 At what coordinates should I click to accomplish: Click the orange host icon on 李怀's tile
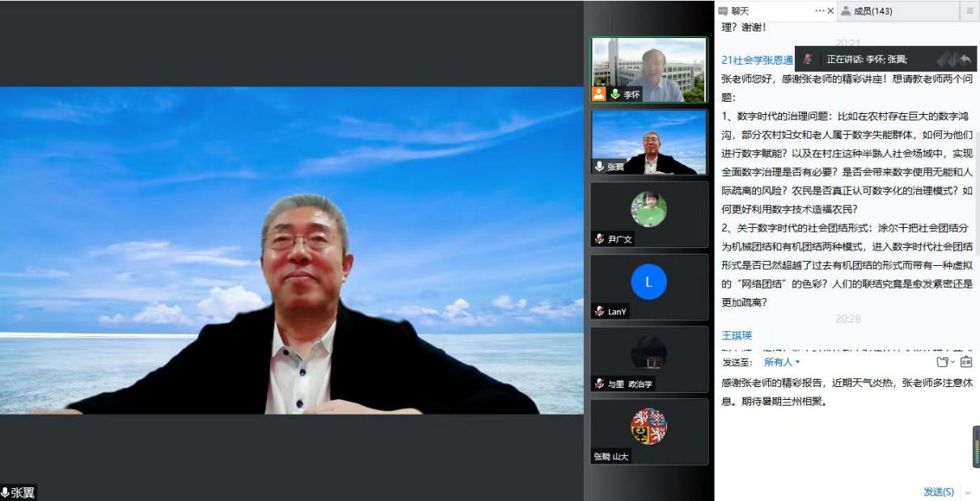599,95
